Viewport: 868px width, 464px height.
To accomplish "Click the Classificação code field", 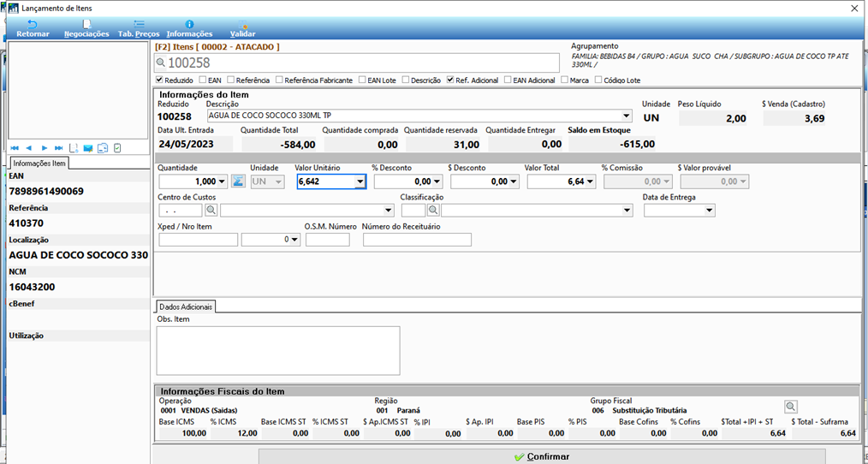I will [413, 211].
